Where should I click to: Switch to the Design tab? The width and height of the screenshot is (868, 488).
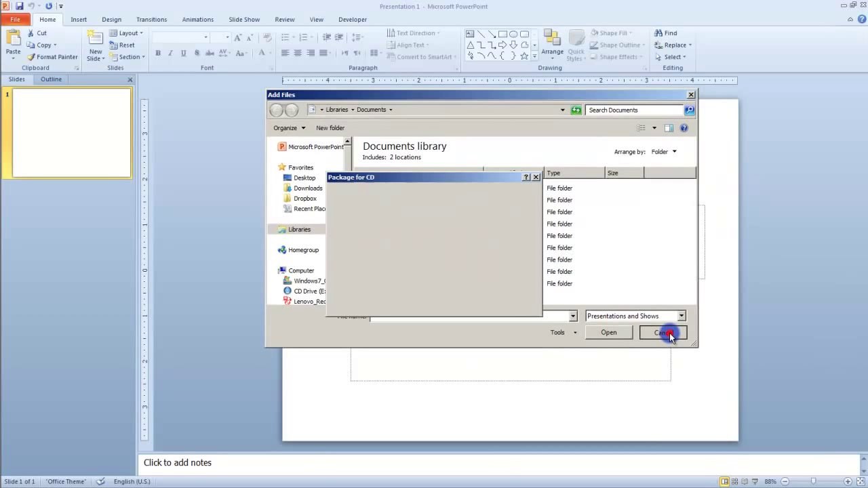click(x=111, y=20)
